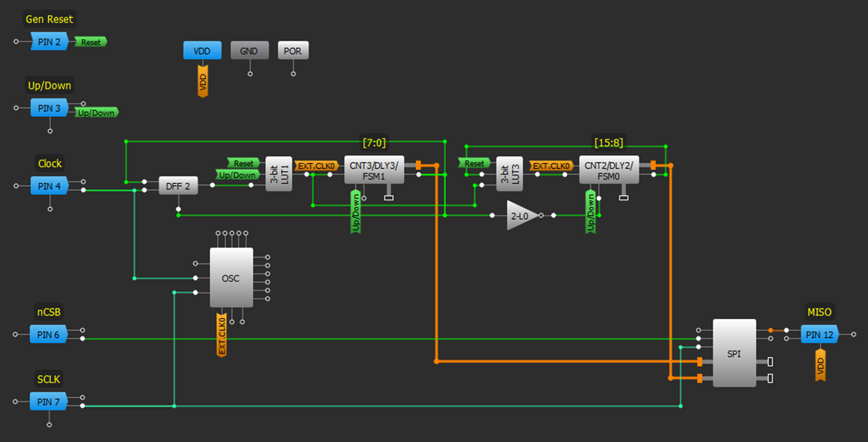Click the SPI block
Image resolution: width=868 pixels, height=442 pixels.
pyautogui.click(x=734, y=353)
